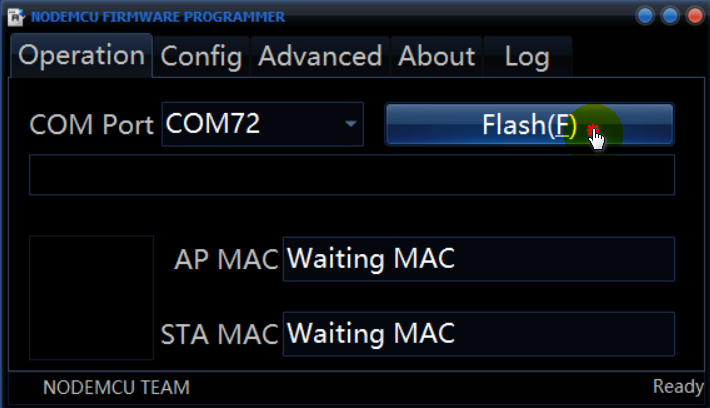Click the AP MAC address field
This screenshot has height=408, width=710.
[478, 259]
